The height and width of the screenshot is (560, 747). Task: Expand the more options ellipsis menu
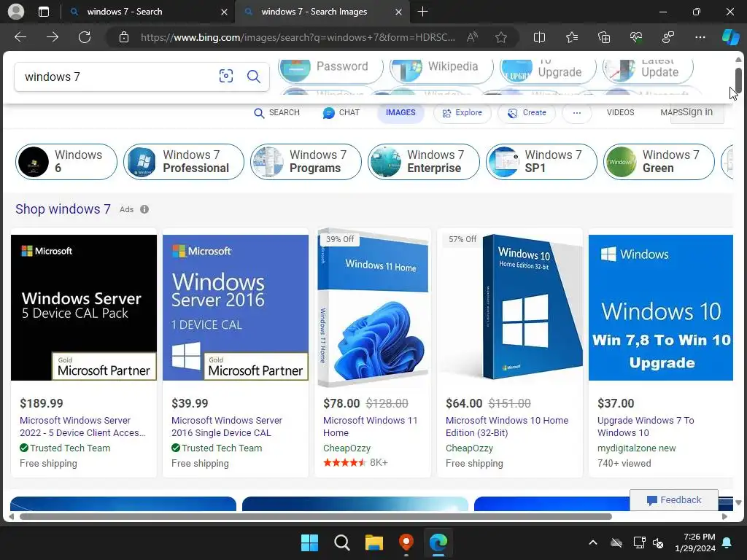point(577,113)
